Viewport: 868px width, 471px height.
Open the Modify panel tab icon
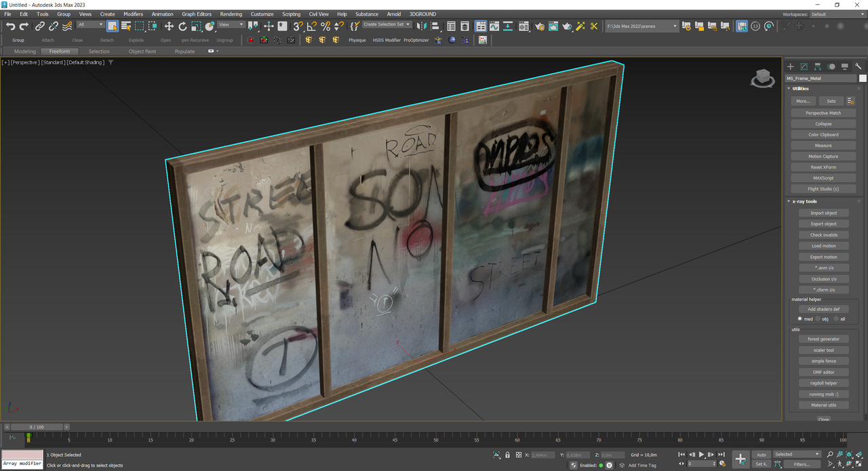(804, 66)
